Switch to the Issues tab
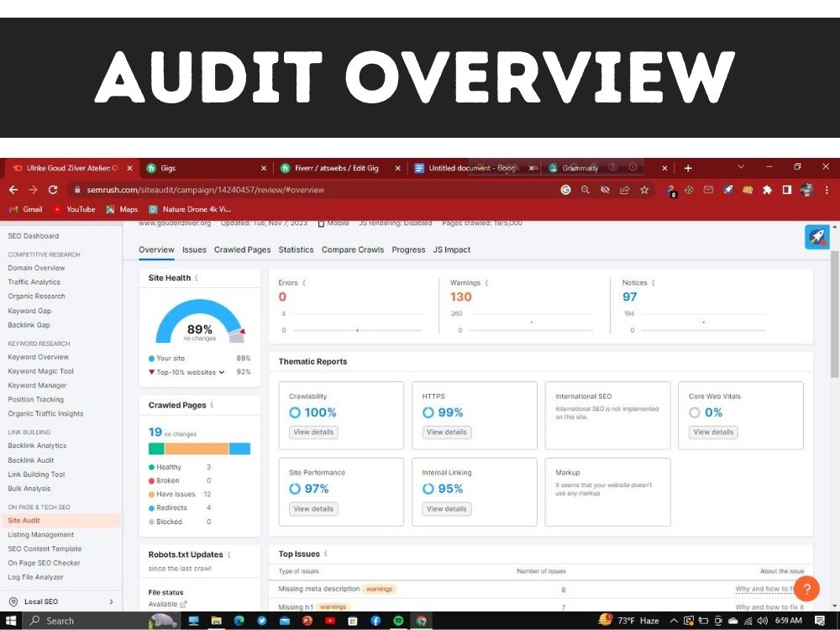 click(194, 249)
